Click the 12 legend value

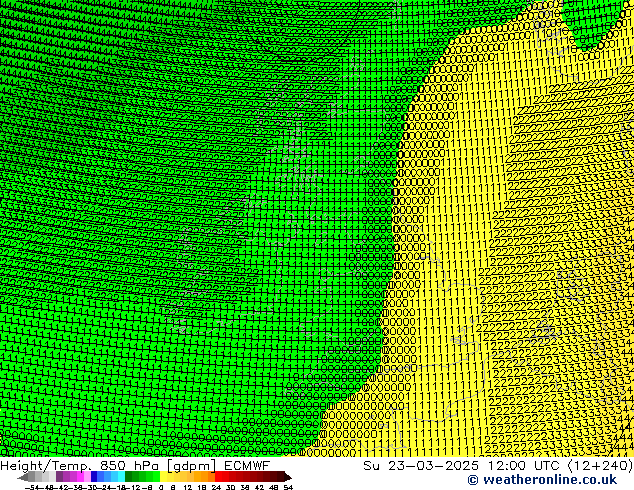[188, 487]
